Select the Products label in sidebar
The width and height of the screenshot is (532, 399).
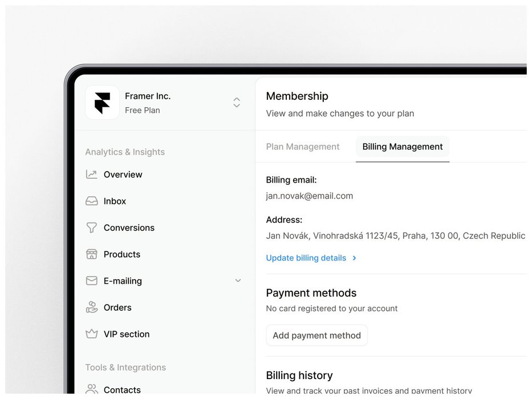122,254
